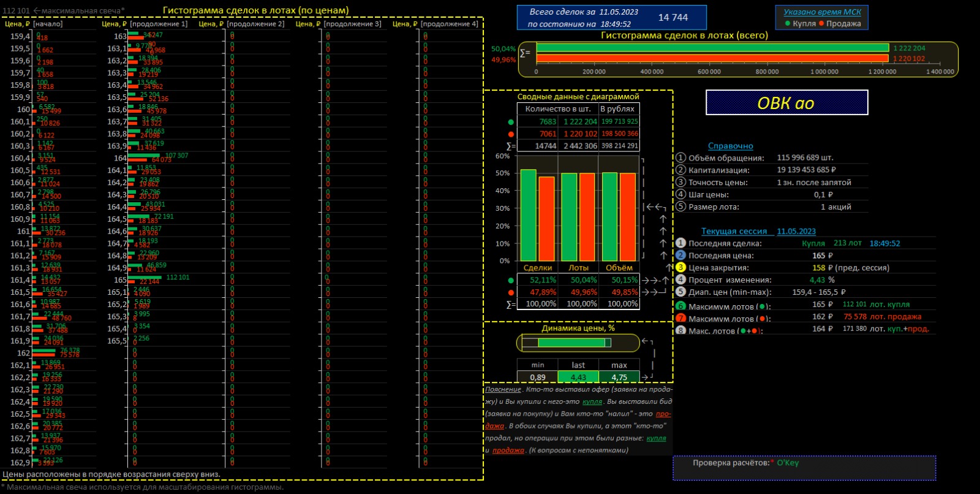Click red circle 7 beside Максимум лотов
Viewport: 980px width, 494px height.
point(680,318)
